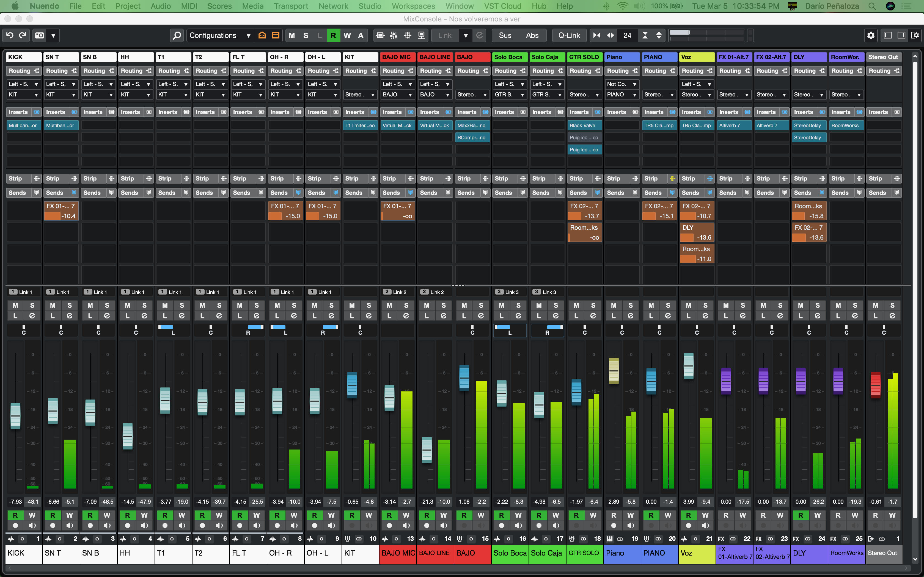Toggle the left zone panel icon
Screen dimensions: 924x577
tap(888, 35)
